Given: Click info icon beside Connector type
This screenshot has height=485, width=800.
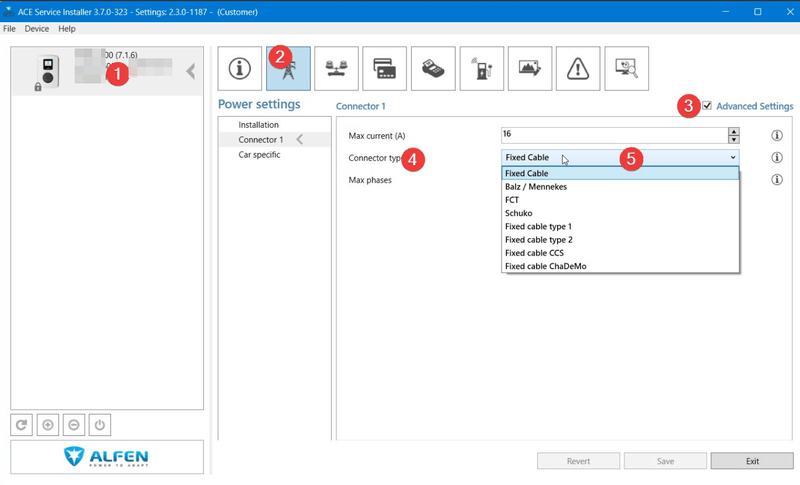Looking at the screenshot, I should (x=777, y=157).
